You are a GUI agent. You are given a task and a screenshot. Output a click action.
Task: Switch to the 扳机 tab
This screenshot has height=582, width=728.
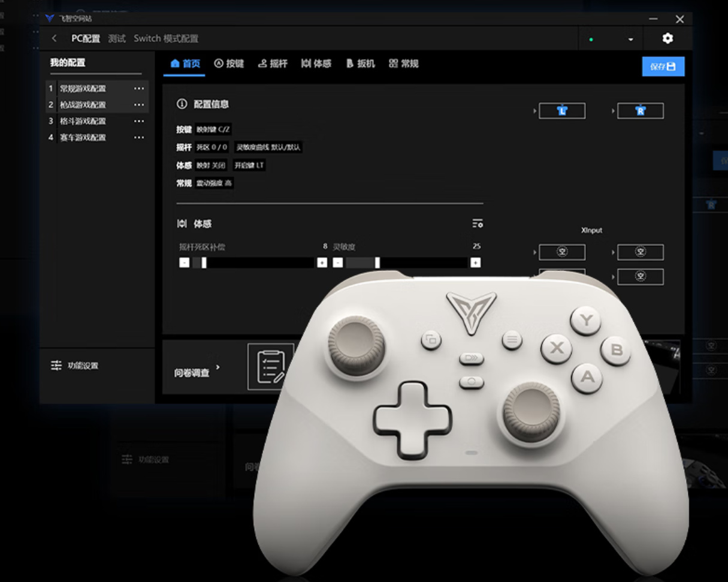pyautogui.click(x=361, y=64)
